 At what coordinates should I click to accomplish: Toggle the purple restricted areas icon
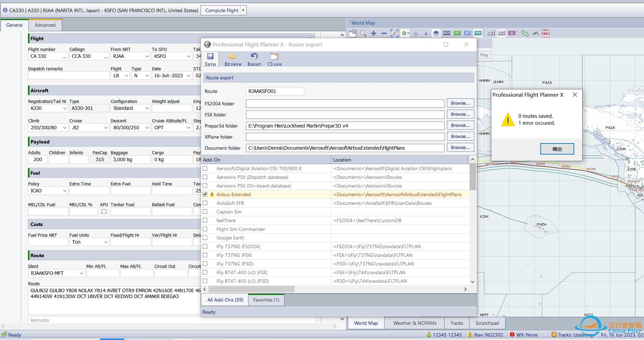point(512,33)
